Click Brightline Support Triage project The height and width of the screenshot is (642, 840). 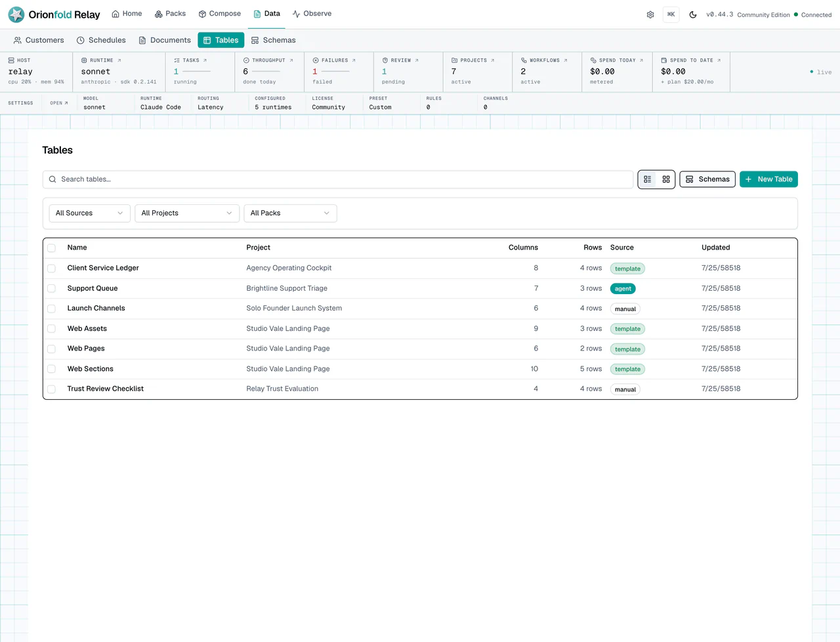(x=287, y=288)
